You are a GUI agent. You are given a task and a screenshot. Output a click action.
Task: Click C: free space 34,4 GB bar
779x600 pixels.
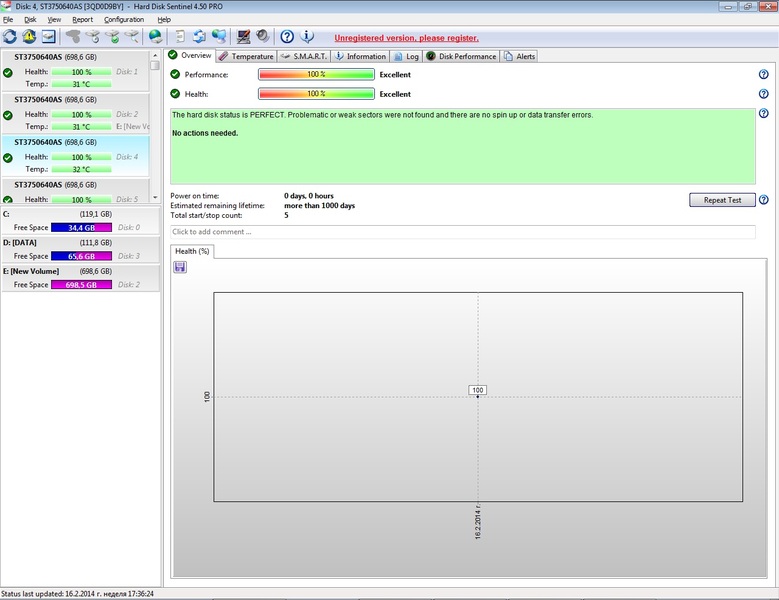(81, 227)
